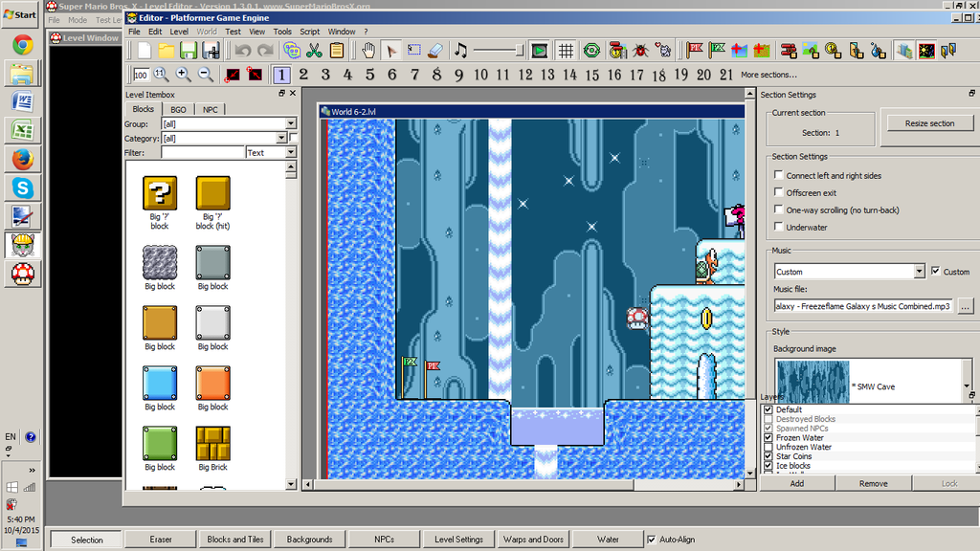
Task: Toggle the grid display icon
Action: click(566, 50)
